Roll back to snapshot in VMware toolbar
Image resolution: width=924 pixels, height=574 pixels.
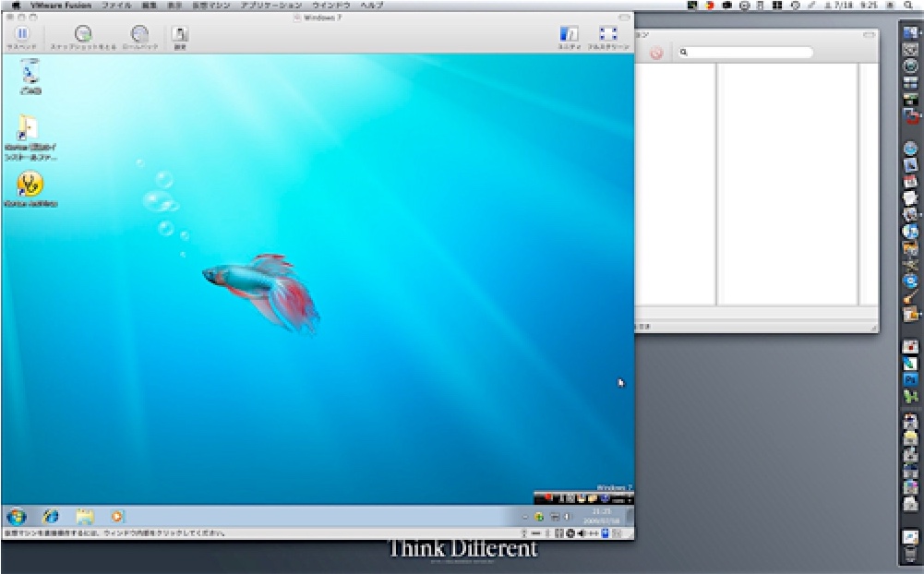click(139, 34)
